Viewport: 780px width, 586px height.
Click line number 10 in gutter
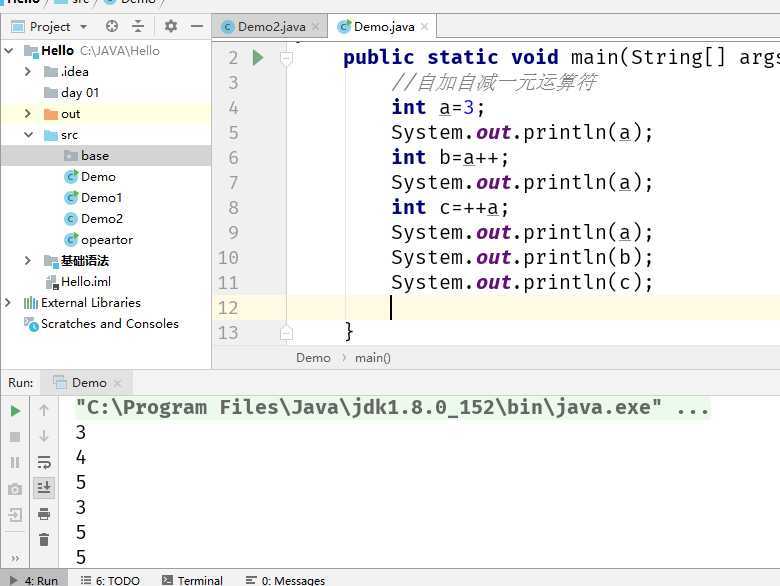[228, 258]
